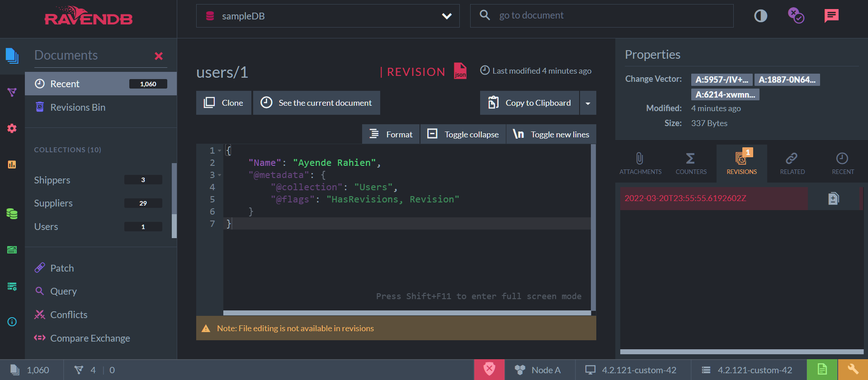Click the orange wrench icon in footer
Viewport: 868px width, 380px height.
pyautogui.click(x=853, y=370)
